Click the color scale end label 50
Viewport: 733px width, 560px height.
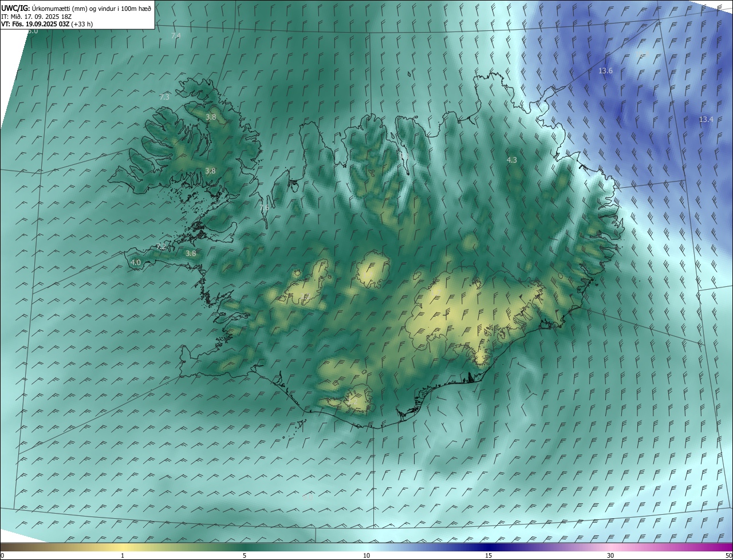tap(728, 556)
